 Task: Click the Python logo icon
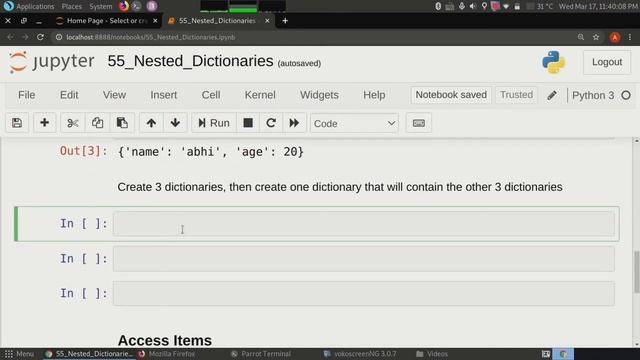553,62
